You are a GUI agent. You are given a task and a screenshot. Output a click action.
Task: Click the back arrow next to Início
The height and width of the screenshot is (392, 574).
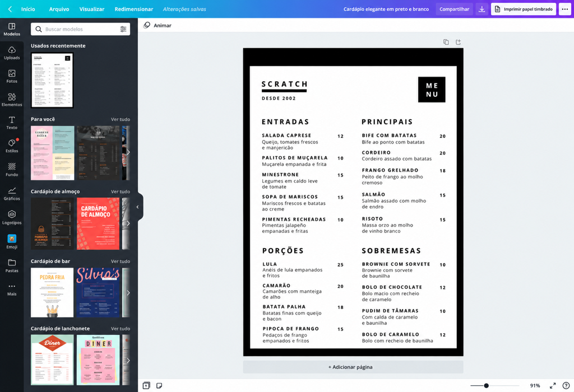click(10, 9)
